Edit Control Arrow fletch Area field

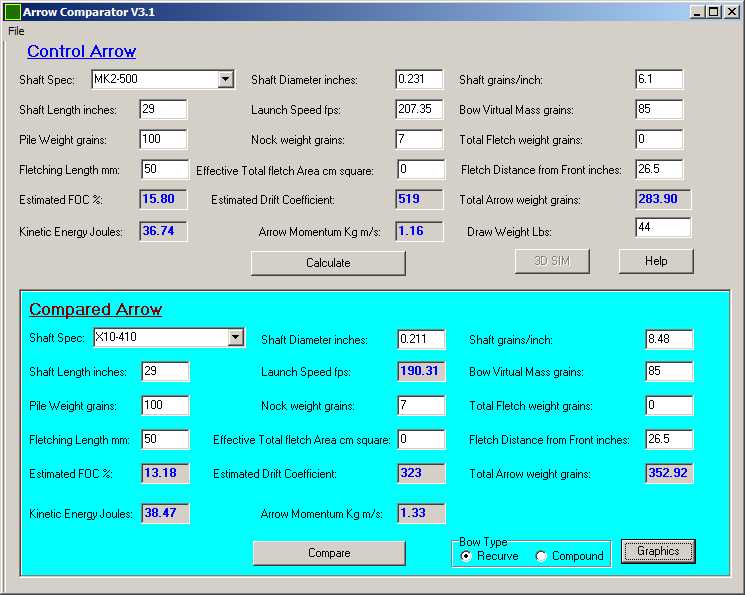pyautogui.click(x=421, y=169)
